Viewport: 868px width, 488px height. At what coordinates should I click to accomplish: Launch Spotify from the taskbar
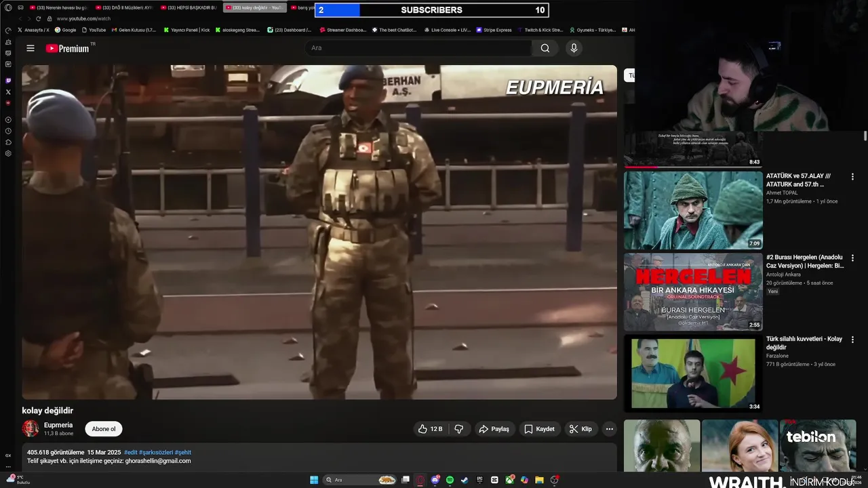[450, 480]
